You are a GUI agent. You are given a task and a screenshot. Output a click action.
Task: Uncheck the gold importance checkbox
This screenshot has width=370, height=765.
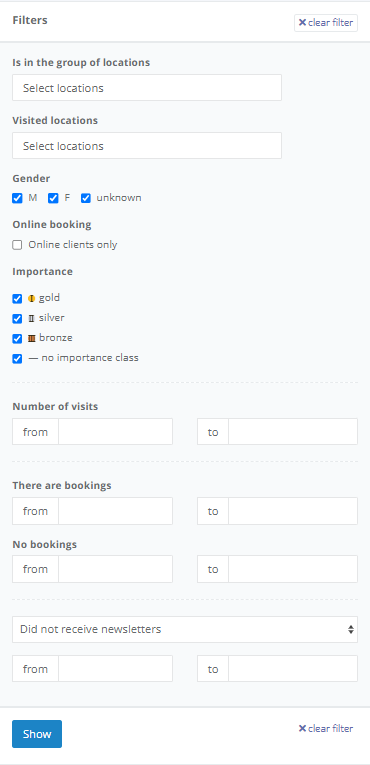[x=18, y=299]
